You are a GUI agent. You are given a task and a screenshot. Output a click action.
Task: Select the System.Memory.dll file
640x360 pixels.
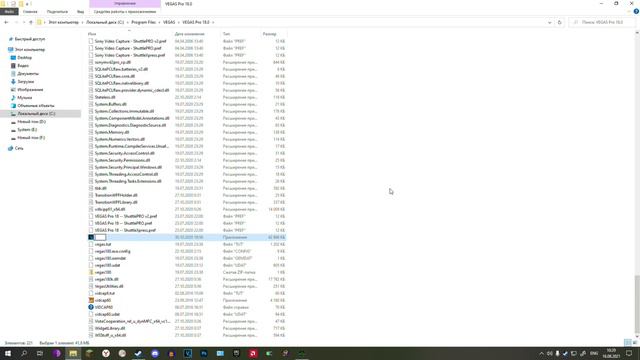coord(112,132)
